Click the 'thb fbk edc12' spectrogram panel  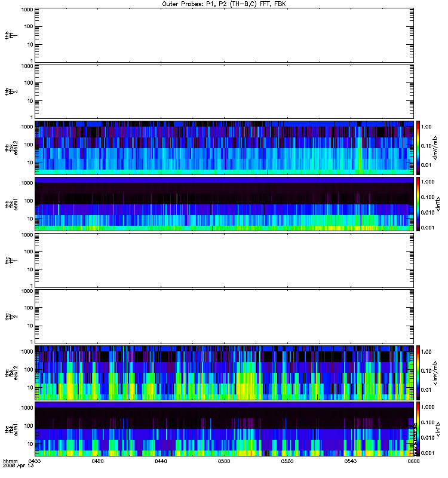pos(224,148)
